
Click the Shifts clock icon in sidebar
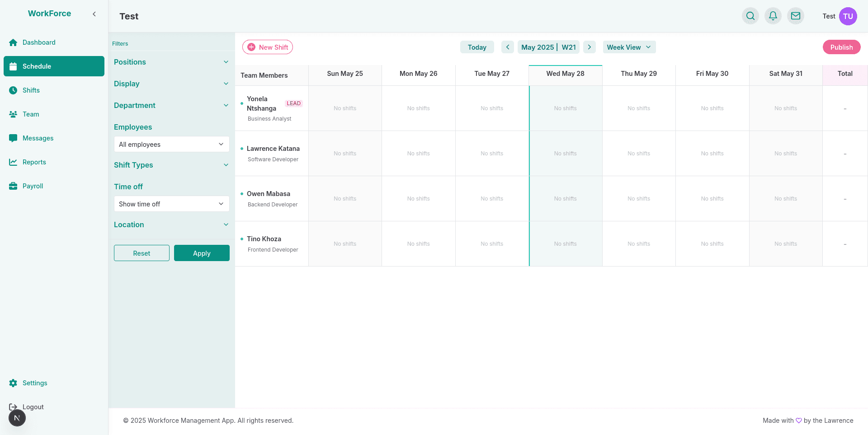(x=13, y=90)
